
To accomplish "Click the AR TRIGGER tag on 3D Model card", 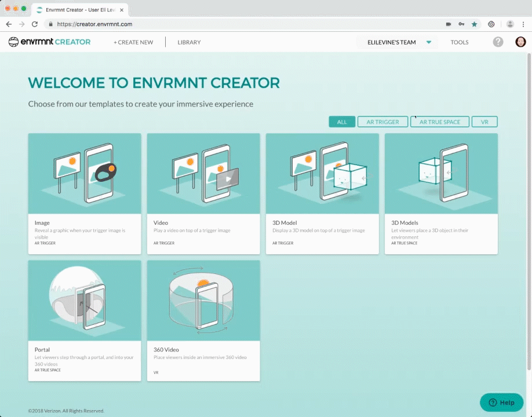I will (283, 243).
